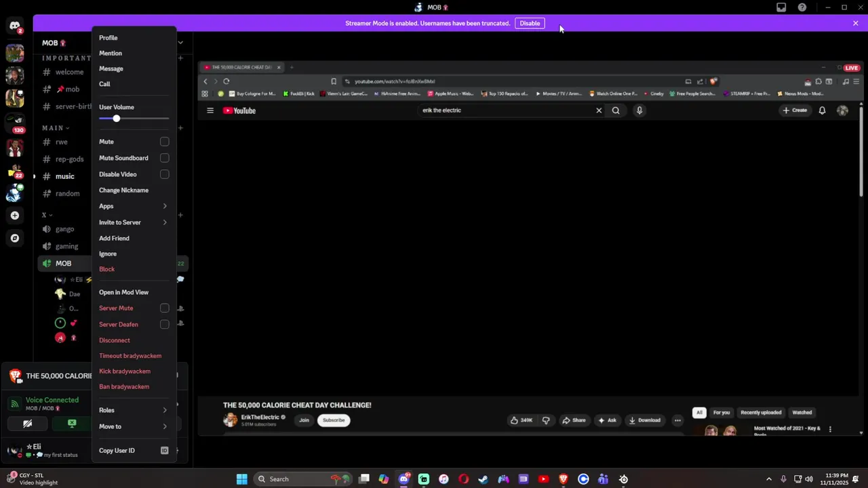Click the YouTube logo in stream
The height and width of the screenshot is (488, 868).
[x=239, y=110]
